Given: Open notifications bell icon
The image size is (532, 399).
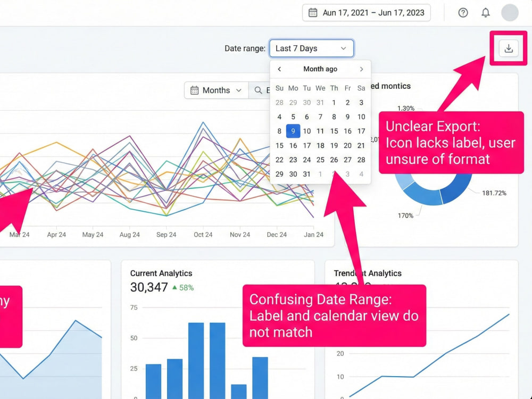Looking at the screenshot, I should coord(486,13).
